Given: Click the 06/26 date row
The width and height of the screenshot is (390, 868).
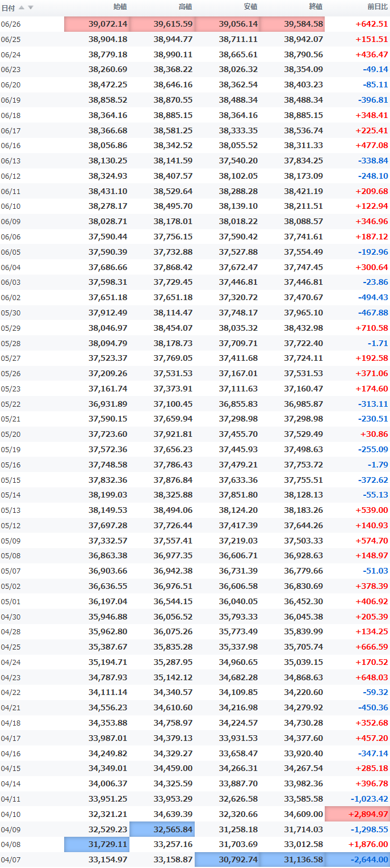Looking at the screenshot, I should tap(195, 24).
